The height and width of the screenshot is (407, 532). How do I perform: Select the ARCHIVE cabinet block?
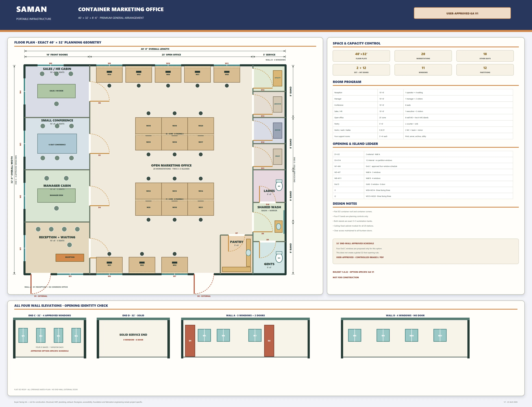(x=278, y=104)
